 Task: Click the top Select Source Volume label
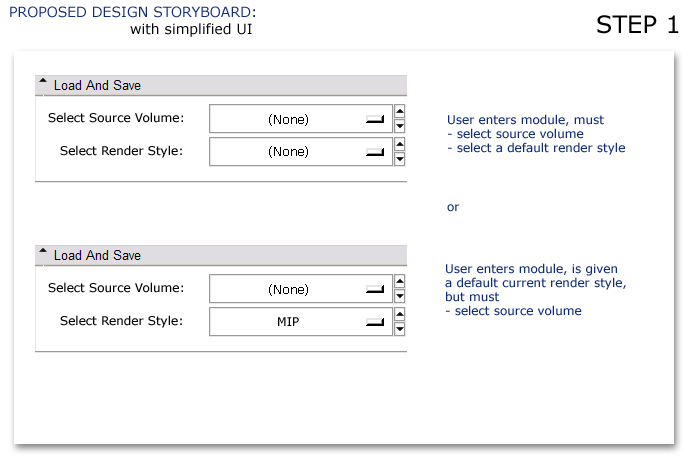(x=116, y=118)
